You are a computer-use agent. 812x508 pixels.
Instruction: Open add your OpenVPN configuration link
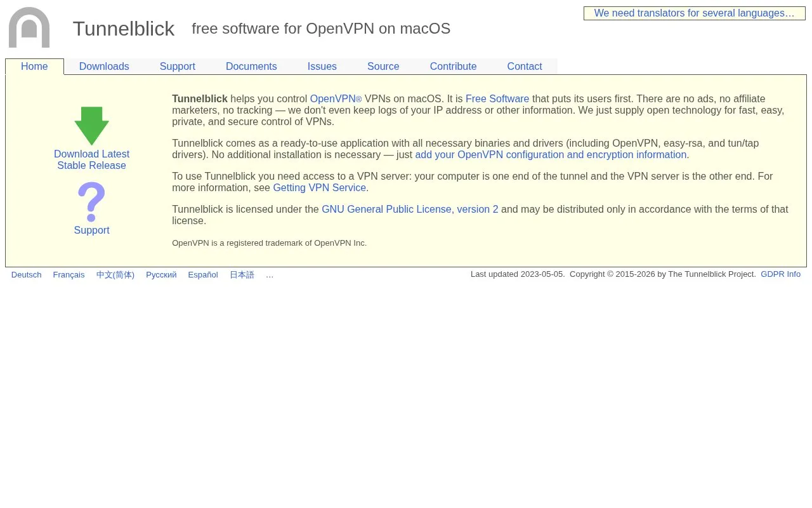click(x=551, y=155)
